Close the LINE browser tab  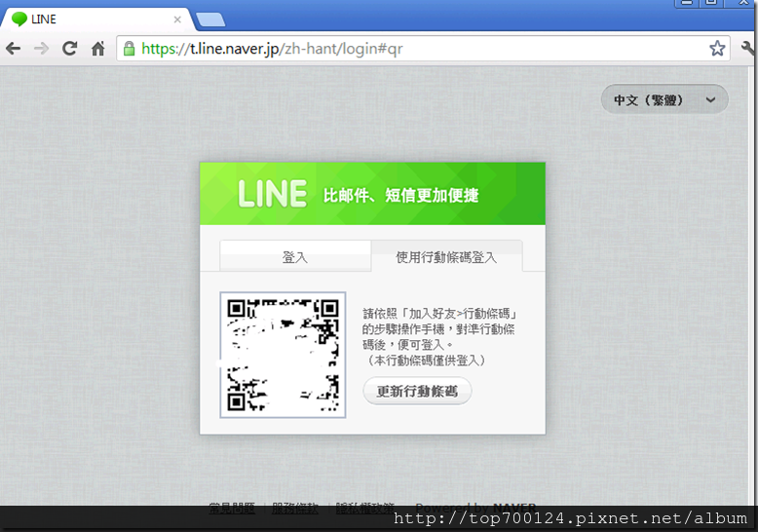177,19
